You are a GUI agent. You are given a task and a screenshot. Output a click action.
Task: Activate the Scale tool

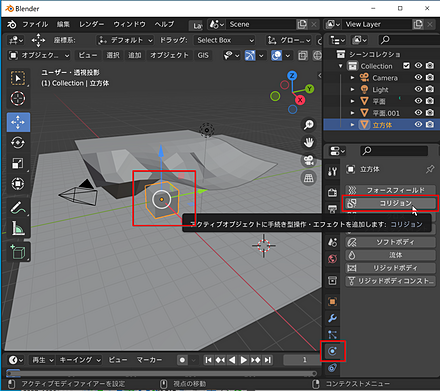tap(18, 163)
